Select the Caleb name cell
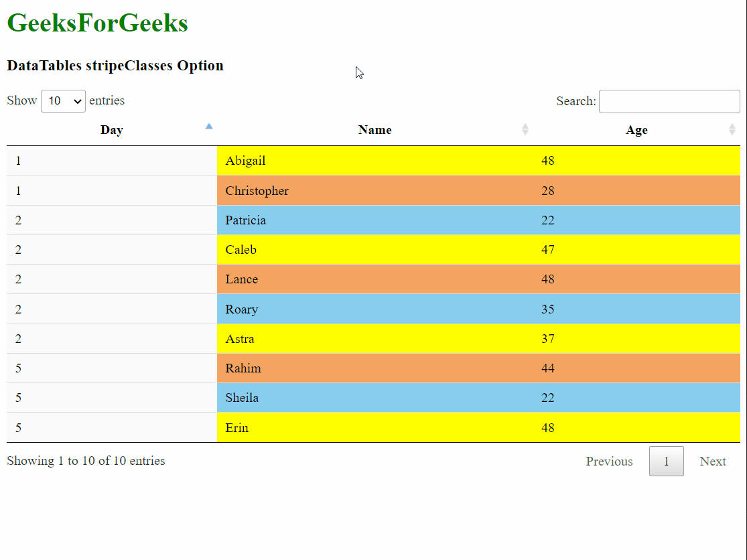 [241, 250]
